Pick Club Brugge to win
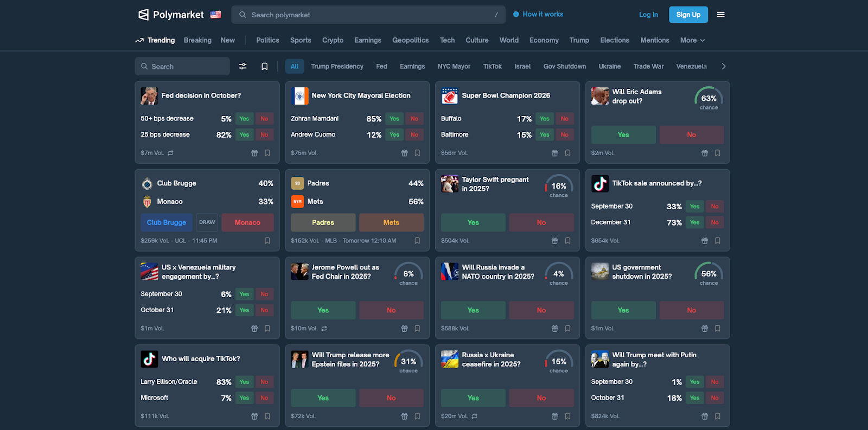The width and height of the screenshot is (868, 430). [x=167, y=222]
